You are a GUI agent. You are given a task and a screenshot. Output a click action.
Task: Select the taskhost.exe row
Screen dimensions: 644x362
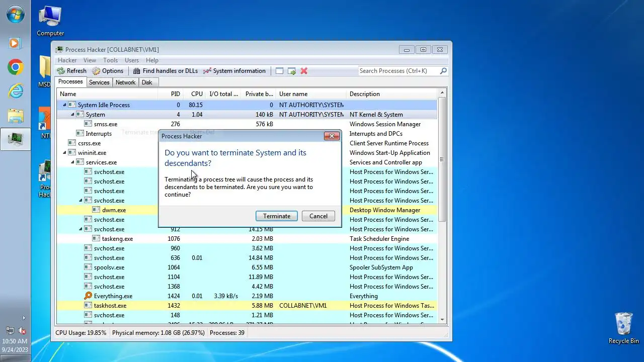pos(247,306)
